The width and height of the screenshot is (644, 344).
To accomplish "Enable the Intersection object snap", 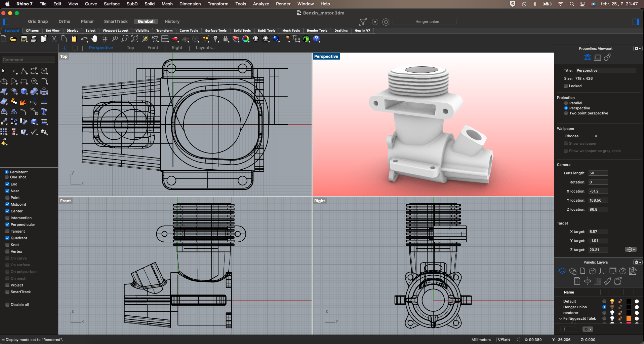I will click(x=7, y=218).
